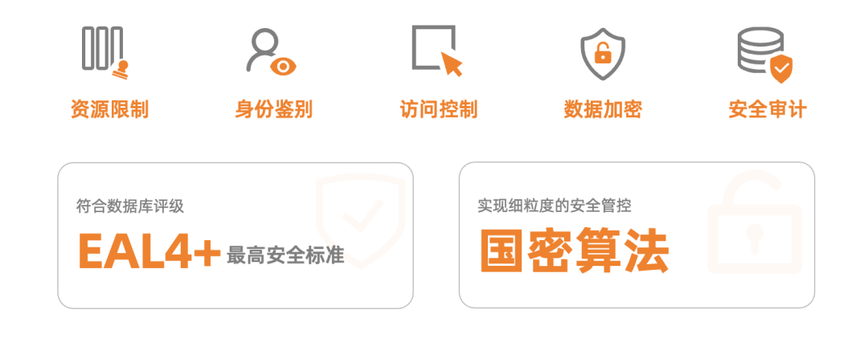Open the 访问控制 label
The image size is (868, 359).
point(439,109)
